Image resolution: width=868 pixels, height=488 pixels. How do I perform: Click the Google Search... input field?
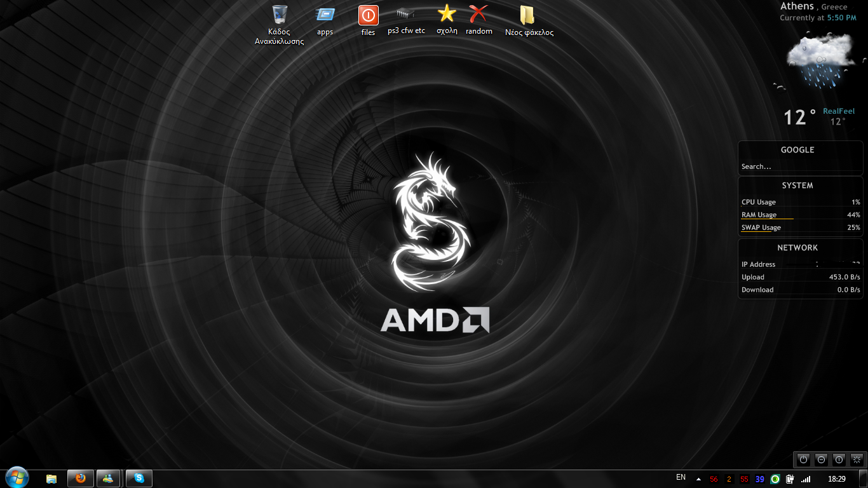pos(801,166)
